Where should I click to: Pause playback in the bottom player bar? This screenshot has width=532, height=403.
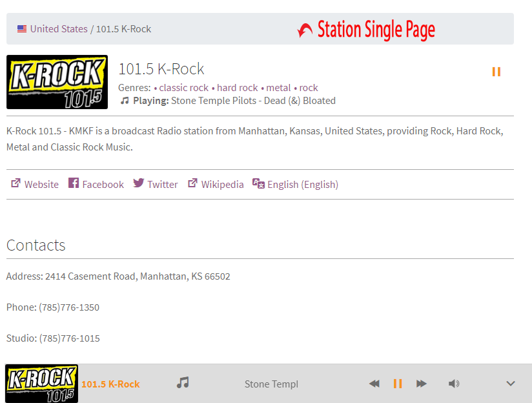pos(398,384)
